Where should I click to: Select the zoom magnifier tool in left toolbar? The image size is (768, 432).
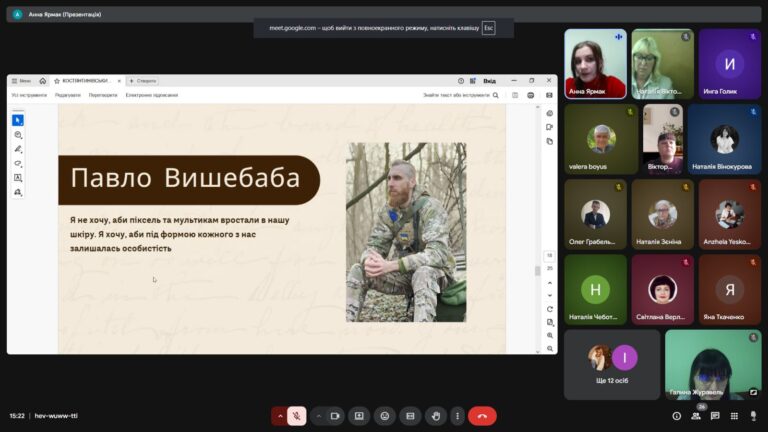[x=18, y=135]
